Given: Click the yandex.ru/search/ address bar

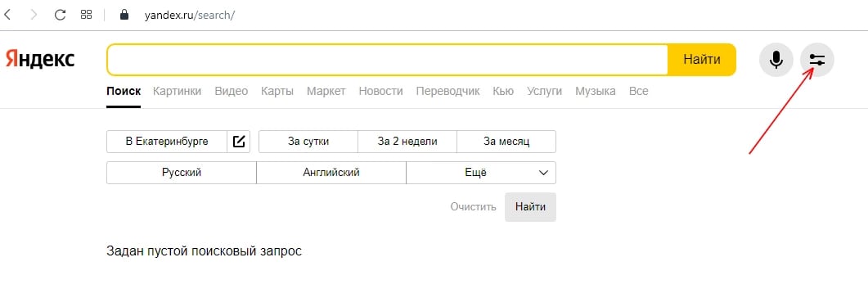Looking at the screenshot, I should click(189, 15).
